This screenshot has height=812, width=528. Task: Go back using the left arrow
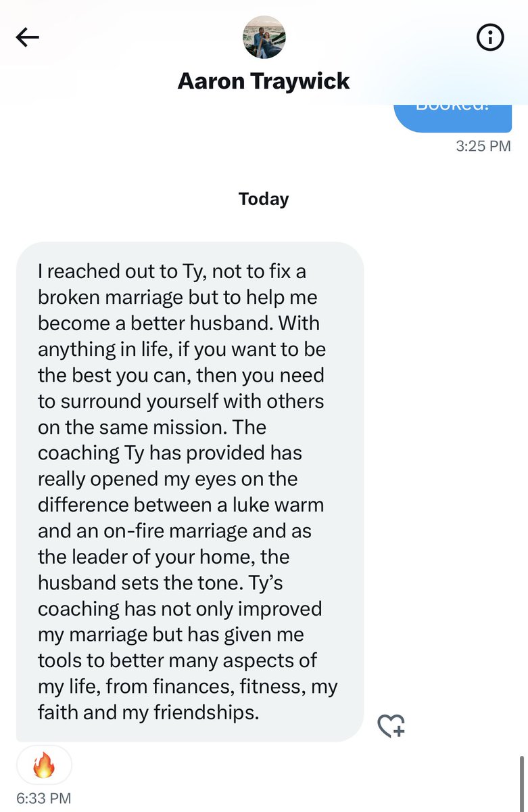[x=28, y=38]
